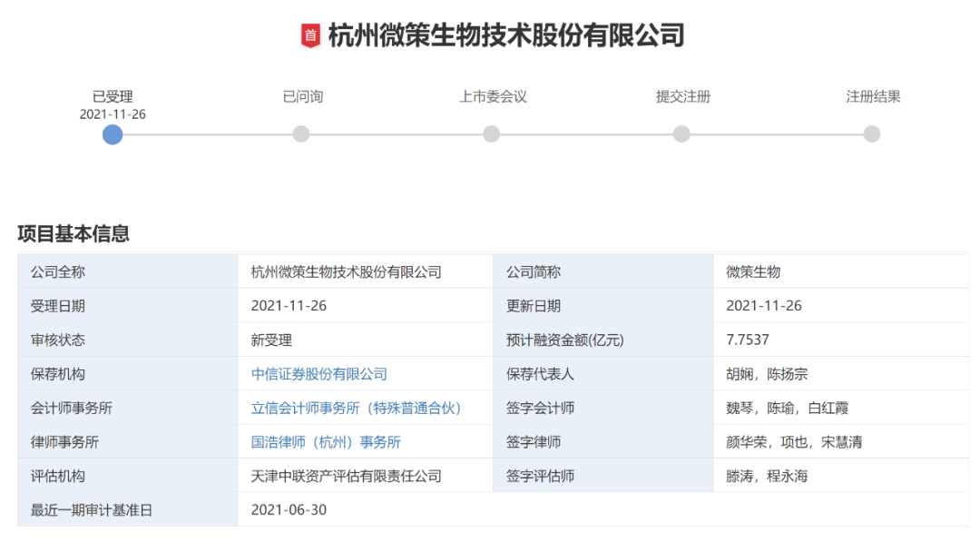Click the red 首 badge icon beside title
Viewport: 980px width, 542px height.
coord(310,36)
